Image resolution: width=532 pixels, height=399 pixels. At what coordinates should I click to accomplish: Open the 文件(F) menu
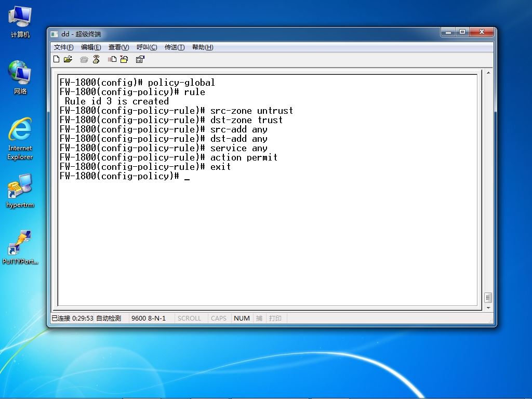click(x=64, y=47)
